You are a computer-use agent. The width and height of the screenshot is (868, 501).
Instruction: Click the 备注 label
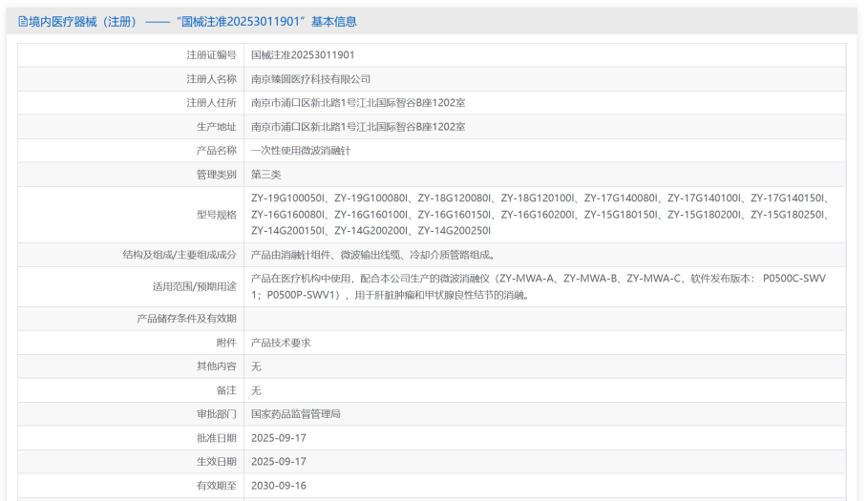tap(226, 390)
